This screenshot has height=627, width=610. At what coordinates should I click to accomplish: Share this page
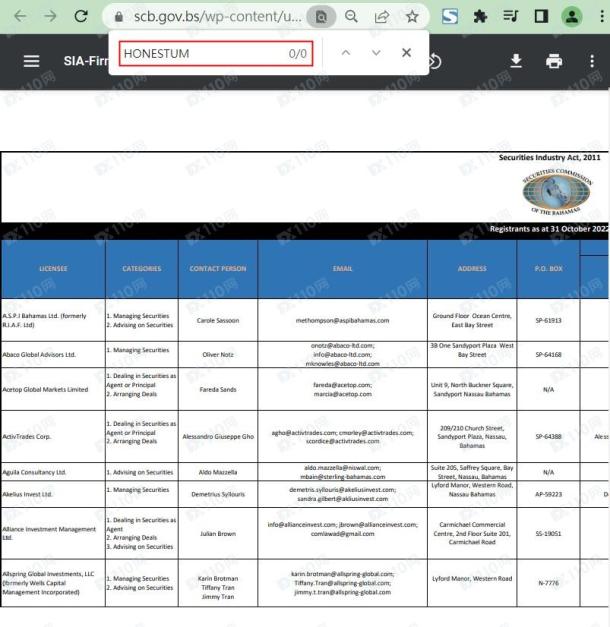[x=382, y=16]
